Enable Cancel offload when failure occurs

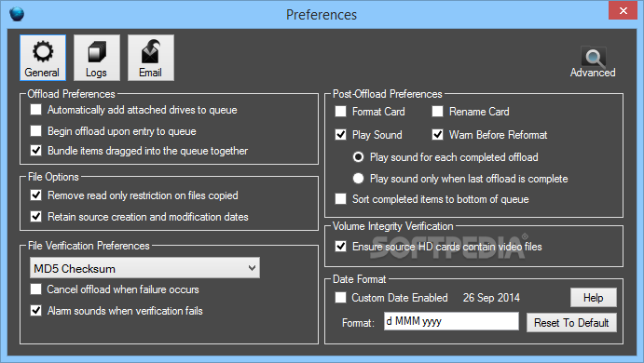[x=36, y=289]
